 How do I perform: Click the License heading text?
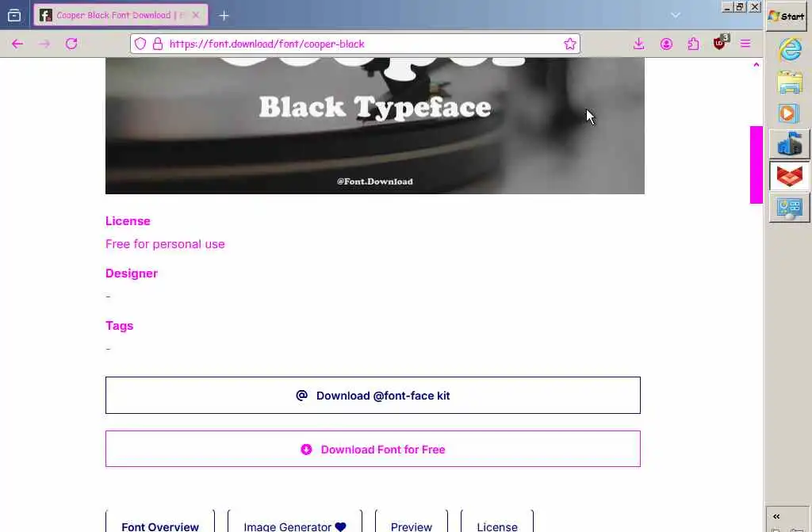pyautogui.click(x=128, y=221)
